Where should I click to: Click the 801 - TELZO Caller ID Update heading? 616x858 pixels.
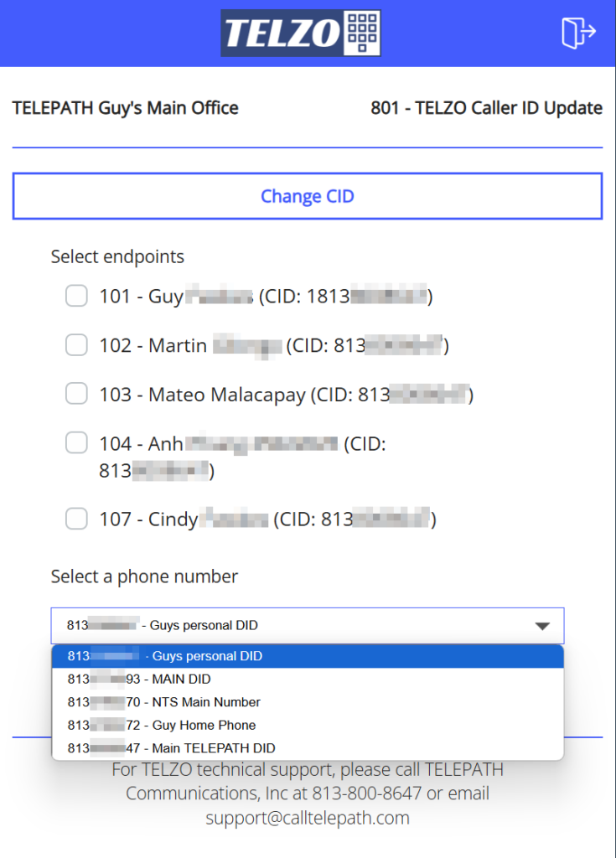486,108
